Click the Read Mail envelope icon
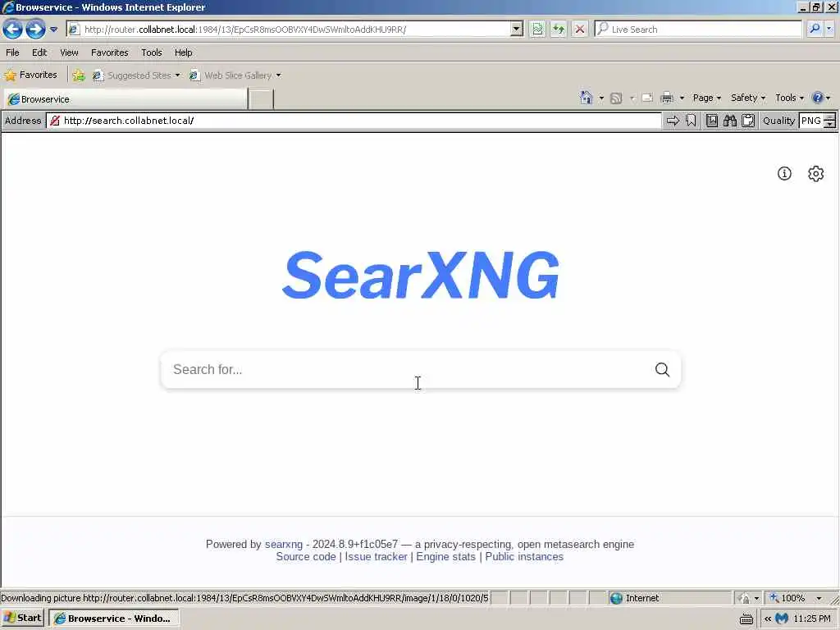The height and width of the screenshot is (630, 840). click(647, 98)
